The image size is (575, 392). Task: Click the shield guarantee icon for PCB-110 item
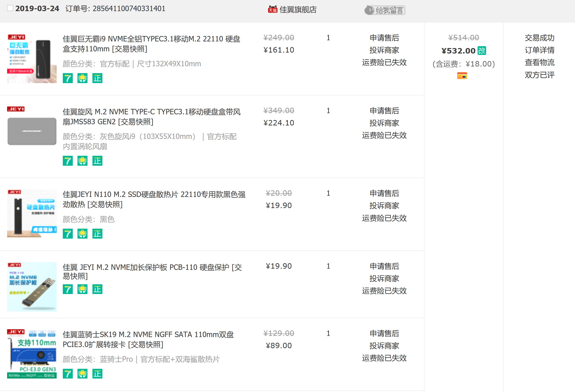[82, 290]
